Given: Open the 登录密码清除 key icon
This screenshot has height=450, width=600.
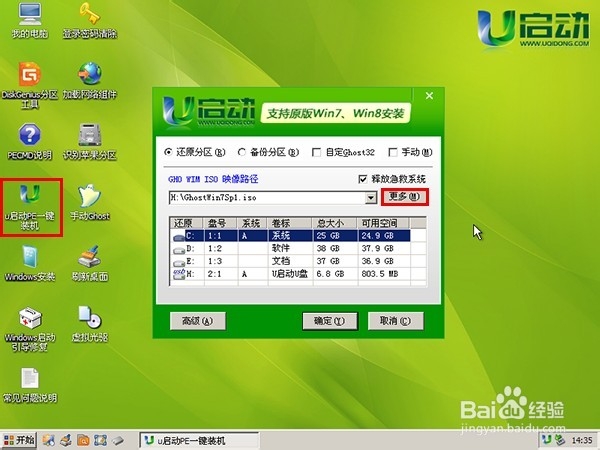Looking at the screenshot, I should tap(90, 20).
